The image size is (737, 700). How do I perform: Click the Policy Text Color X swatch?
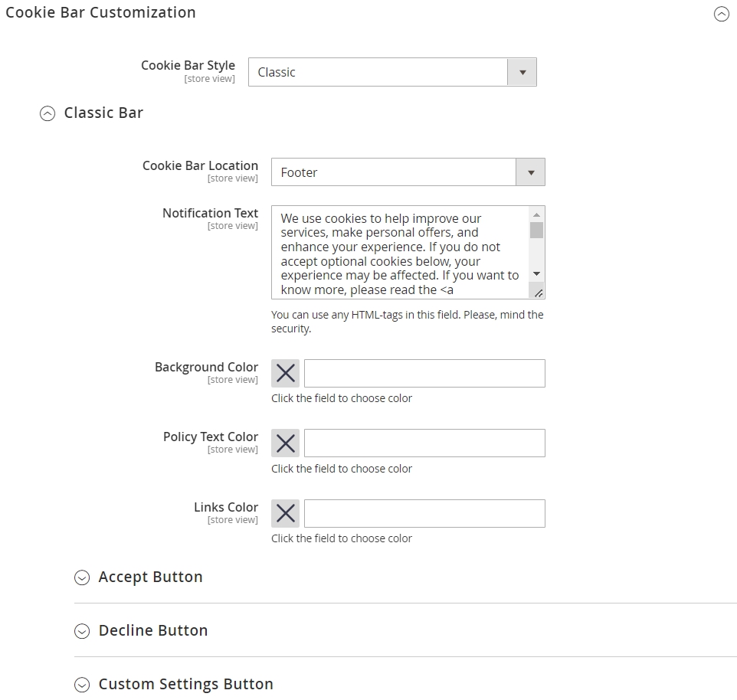click(285, 443)
